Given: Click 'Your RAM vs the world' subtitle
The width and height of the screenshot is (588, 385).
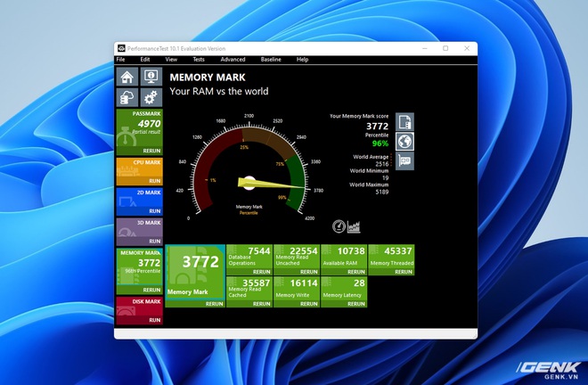Looking at the screenshot, I should tap(219, 91).
